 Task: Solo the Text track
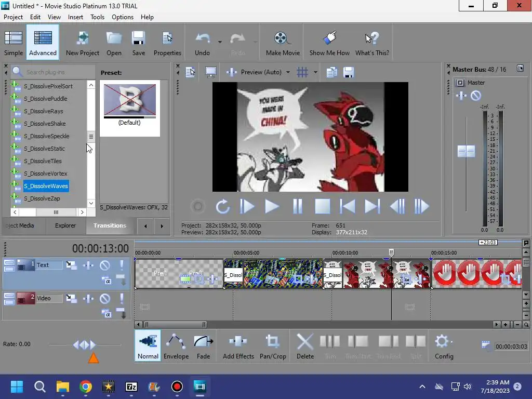[x=122, y=265]
